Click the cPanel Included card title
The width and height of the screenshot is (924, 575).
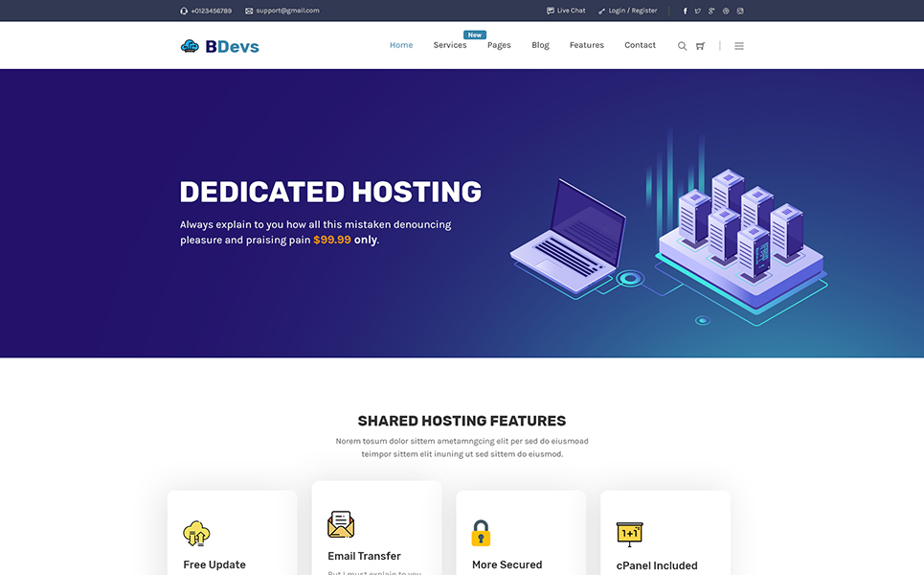click(x=657, y=565)
